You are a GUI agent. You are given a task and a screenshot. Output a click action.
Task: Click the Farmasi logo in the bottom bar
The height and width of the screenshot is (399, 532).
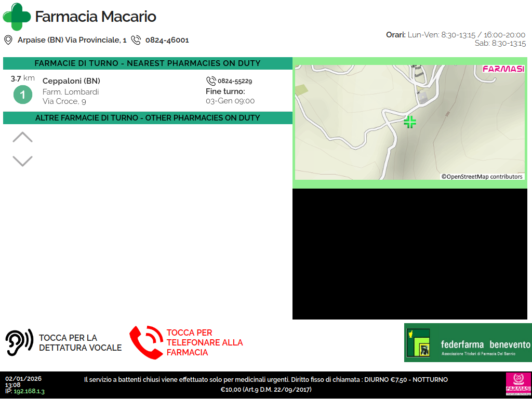pyautogui.click(x=517, y=384)
